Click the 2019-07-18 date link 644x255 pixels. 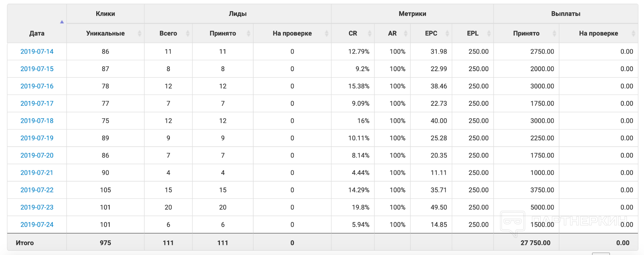coord(37,121)
